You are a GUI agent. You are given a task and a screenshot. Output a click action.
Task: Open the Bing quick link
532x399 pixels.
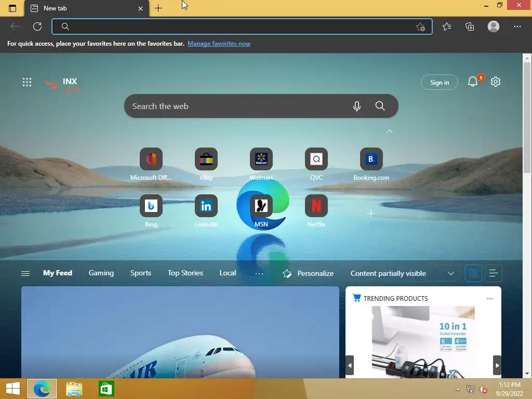click(x=151, y=211)
